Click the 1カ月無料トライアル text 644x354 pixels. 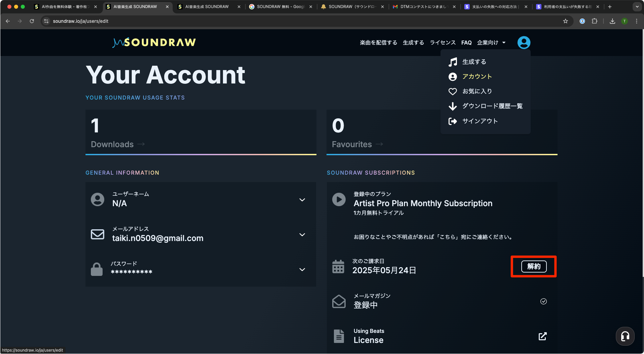pyautogui.click(x=378, y=213)
